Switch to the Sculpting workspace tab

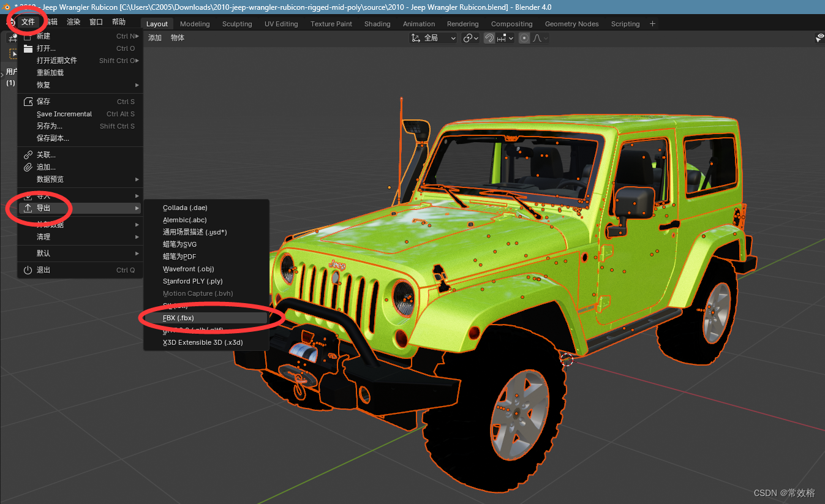[x=237, y=24]
